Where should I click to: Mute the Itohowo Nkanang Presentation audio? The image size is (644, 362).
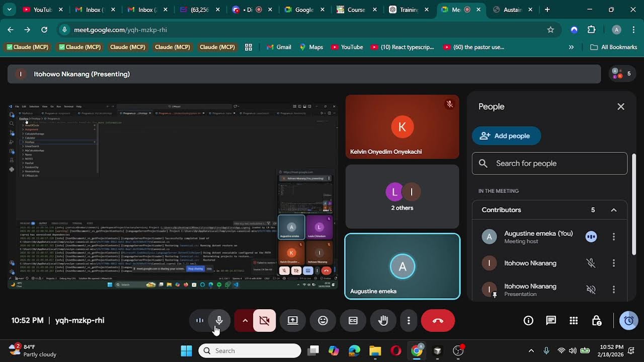click(x=591, y=290)
